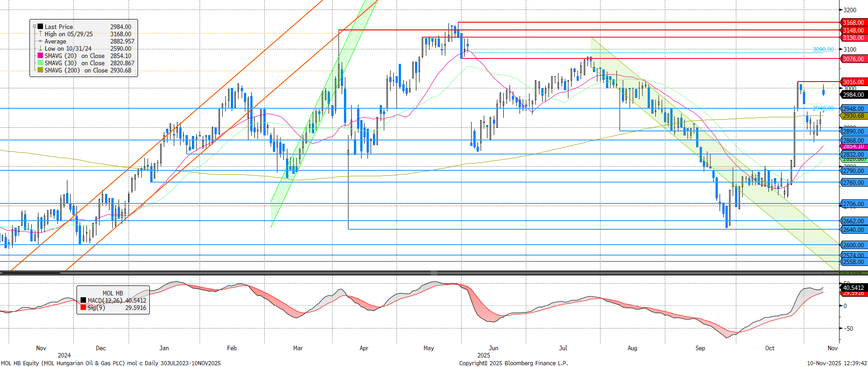Select the black Last Price color swatch
Viewport: 868px width, 367px height.
[40, 27]
